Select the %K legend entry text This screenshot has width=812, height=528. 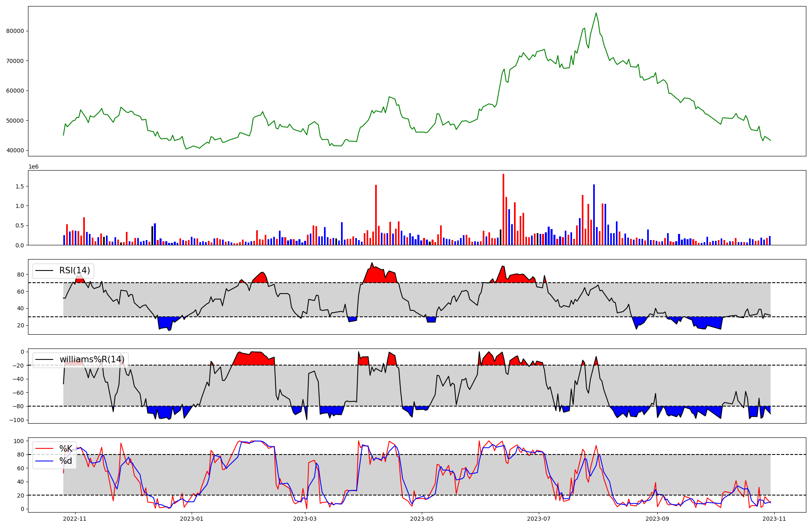click(66, 449)
